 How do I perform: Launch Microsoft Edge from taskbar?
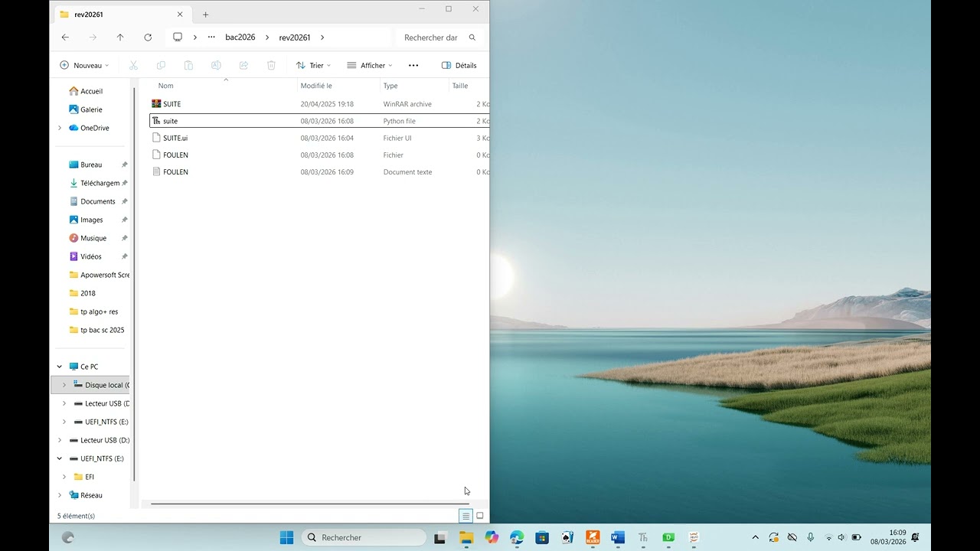tap(517, 538)
